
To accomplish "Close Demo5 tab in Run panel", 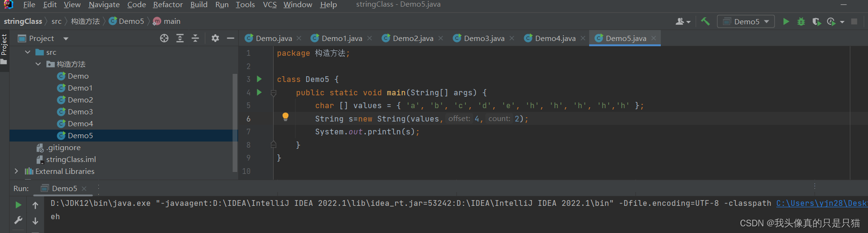I will pyautogui.click(x=84, y=189).
